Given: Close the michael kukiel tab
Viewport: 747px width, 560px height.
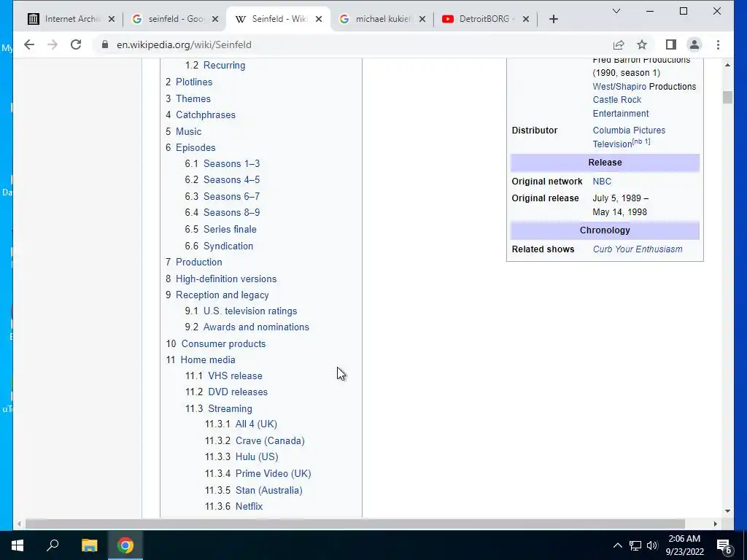Looking at the screenshot, I should click(x=422, y=19).
